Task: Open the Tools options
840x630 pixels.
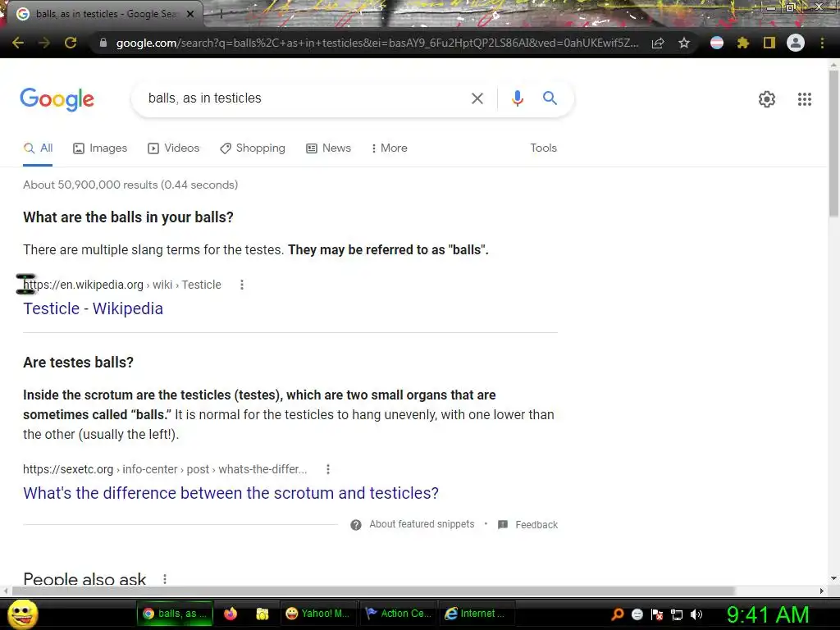Action: (543, 148)
